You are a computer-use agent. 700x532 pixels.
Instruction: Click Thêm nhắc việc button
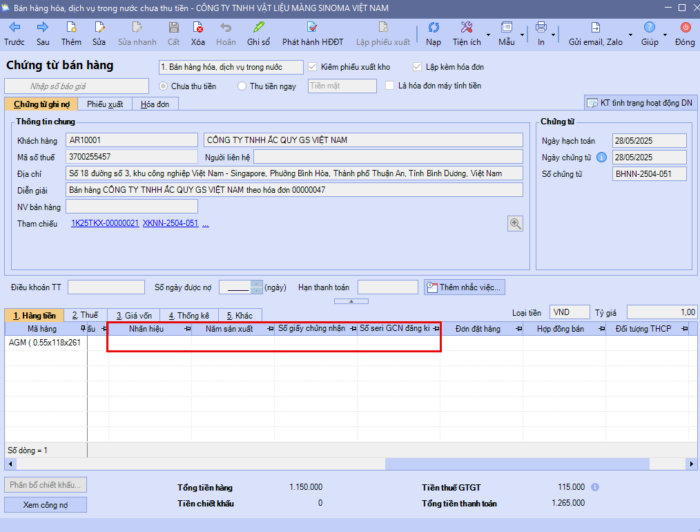click(x=464, y=287)
